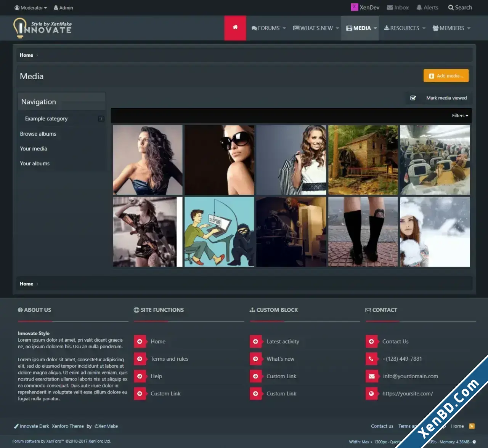Open the Members tab

point(448,28)
